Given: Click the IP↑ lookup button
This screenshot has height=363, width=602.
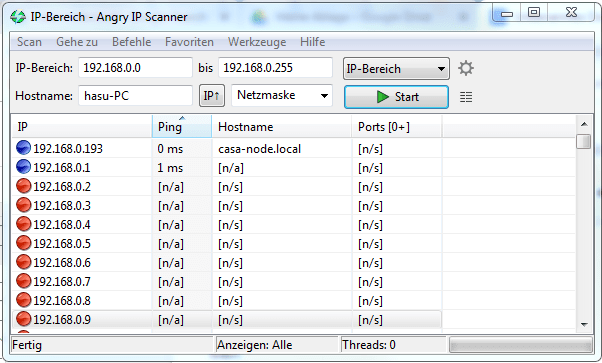Looking at the screenshot, I should tap(212, 96).
